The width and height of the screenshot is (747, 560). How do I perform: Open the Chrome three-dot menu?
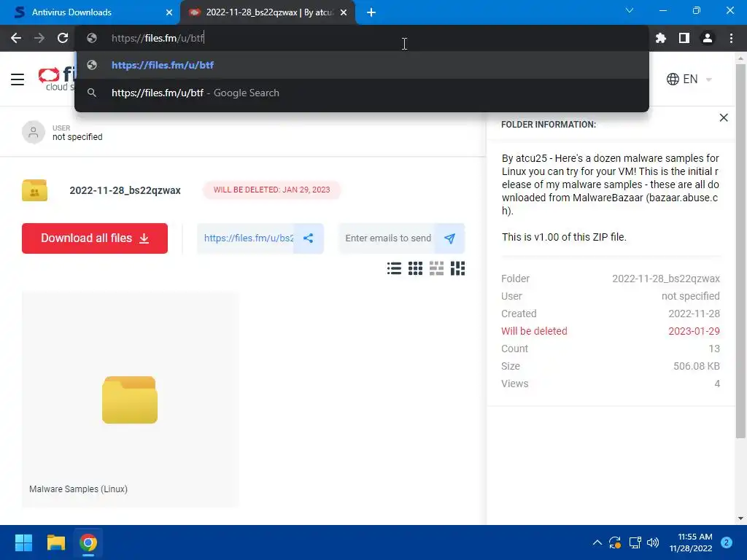[x=731, y=38]
